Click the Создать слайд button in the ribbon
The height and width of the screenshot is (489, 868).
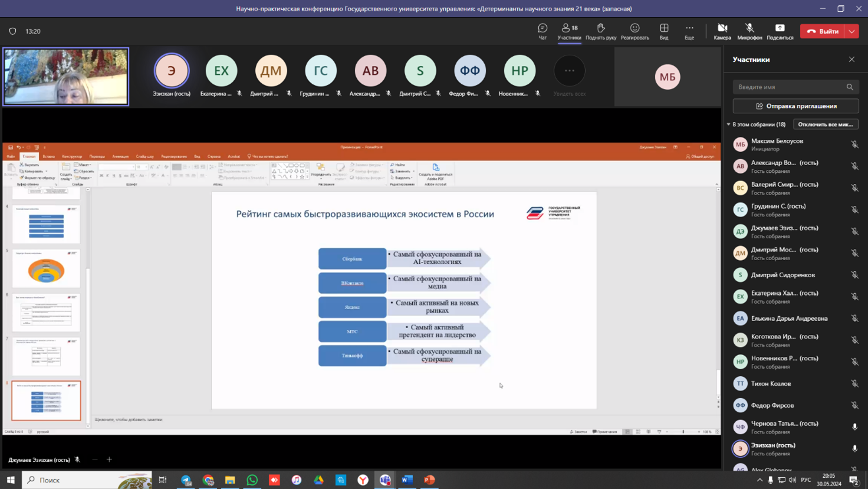tap(65, 172)
